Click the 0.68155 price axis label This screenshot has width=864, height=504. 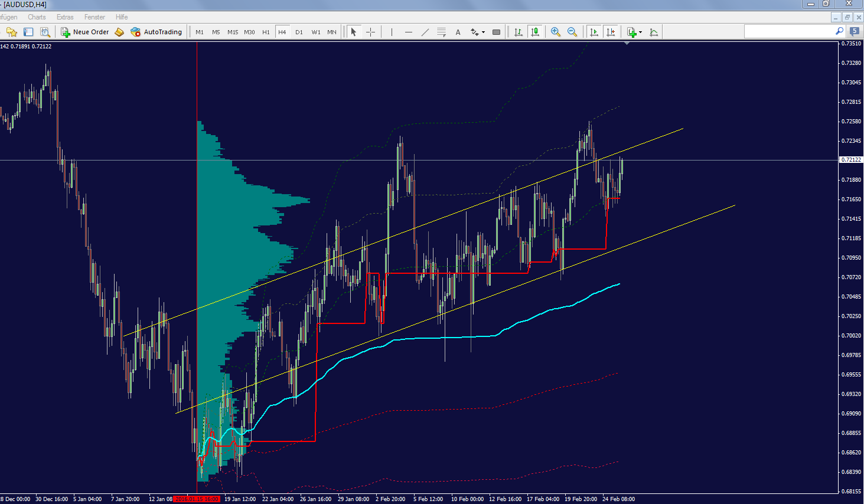[x=851, y=491]
